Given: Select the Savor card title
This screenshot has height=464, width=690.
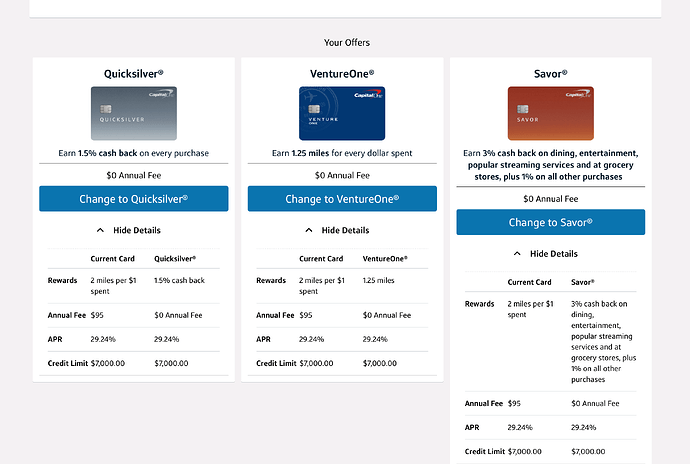Looking at the screenshot, I should [x=551, y=74].
